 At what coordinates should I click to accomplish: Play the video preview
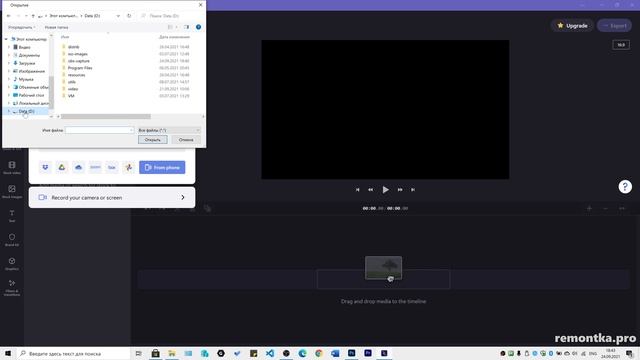click(x=385, y=190)
